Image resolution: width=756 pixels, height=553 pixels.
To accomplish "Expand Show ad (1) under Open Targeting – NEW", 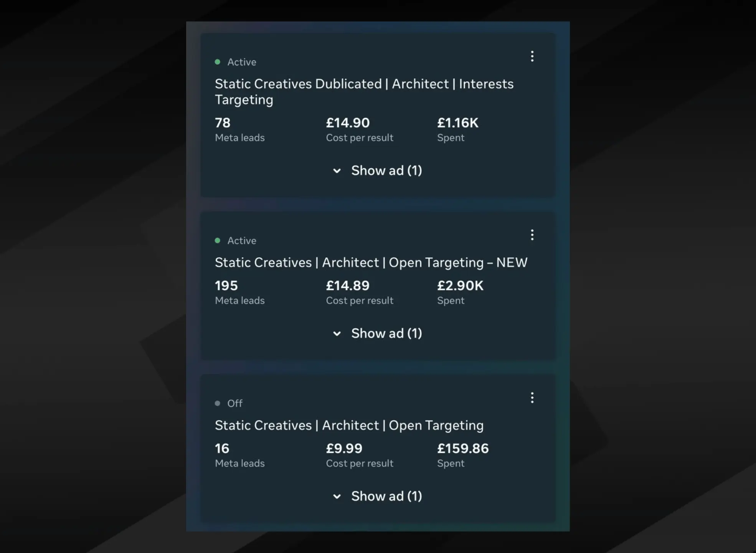I will point(378,333).
